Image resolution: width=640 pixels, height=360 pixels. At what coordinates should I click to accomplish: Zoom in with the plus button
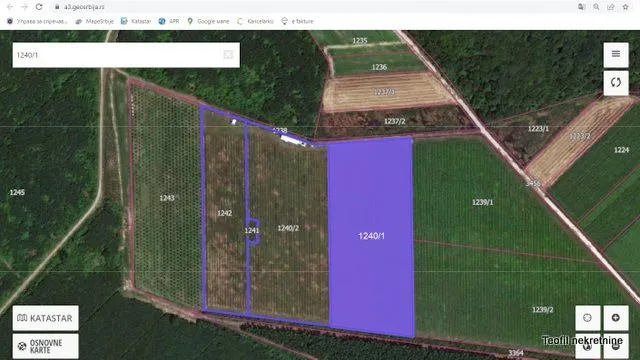(616, 318)
